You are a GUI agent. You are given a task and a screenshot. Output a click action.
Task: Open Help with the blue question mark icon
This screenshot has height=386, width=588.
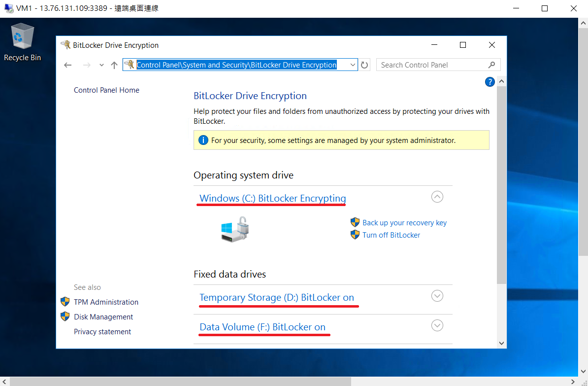(490, 82)
